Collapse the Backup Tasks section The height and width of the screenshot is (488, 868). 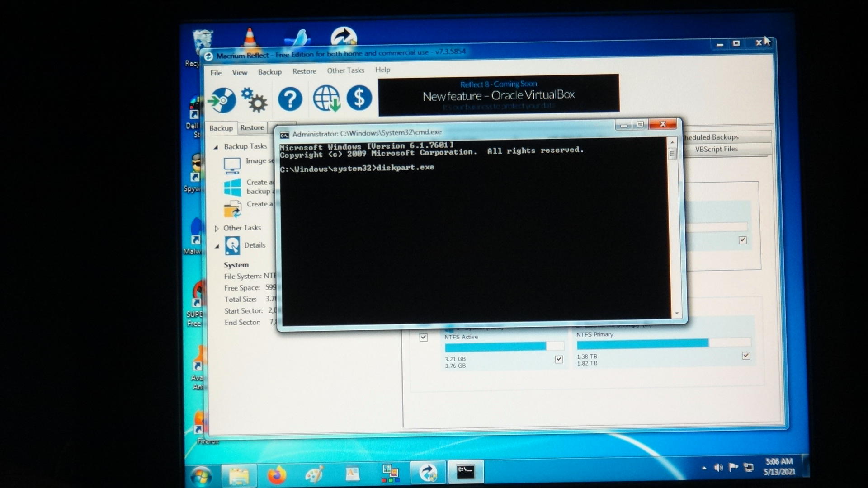[x=216, y=147]
